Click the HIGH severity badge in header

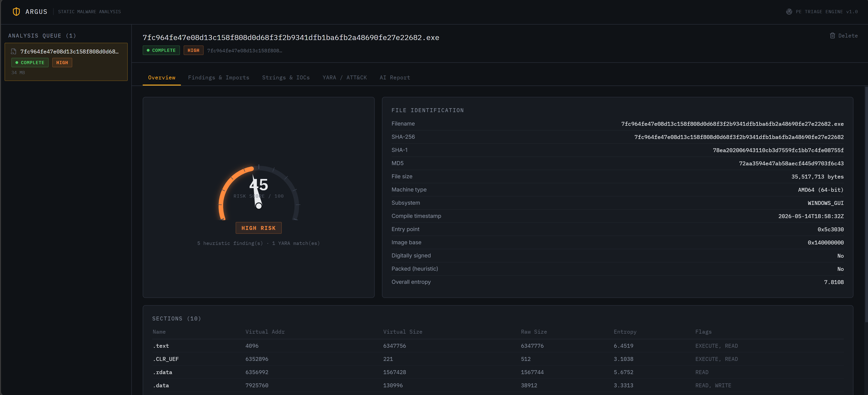click(x=193, y=50)
